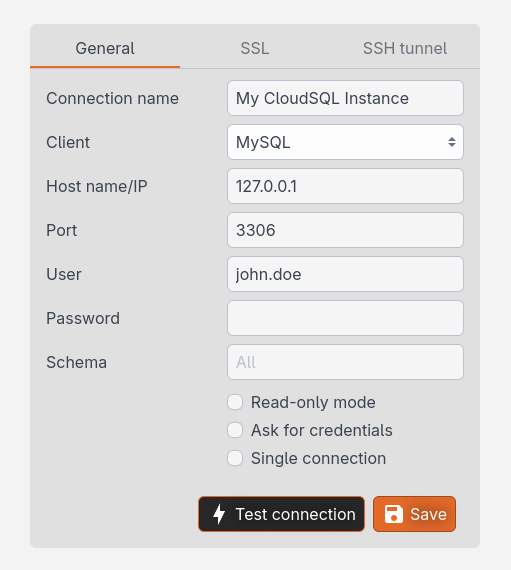Click into the Port field
Image resolution: width=511 pixels, height=570 pixels.
(345, 230)
